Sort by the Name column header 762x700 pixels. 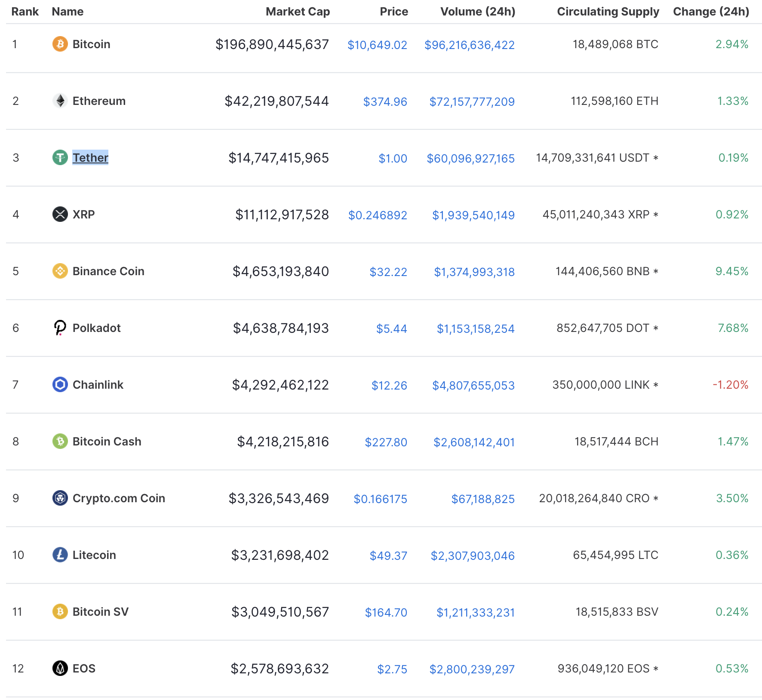tap(68, 12)
